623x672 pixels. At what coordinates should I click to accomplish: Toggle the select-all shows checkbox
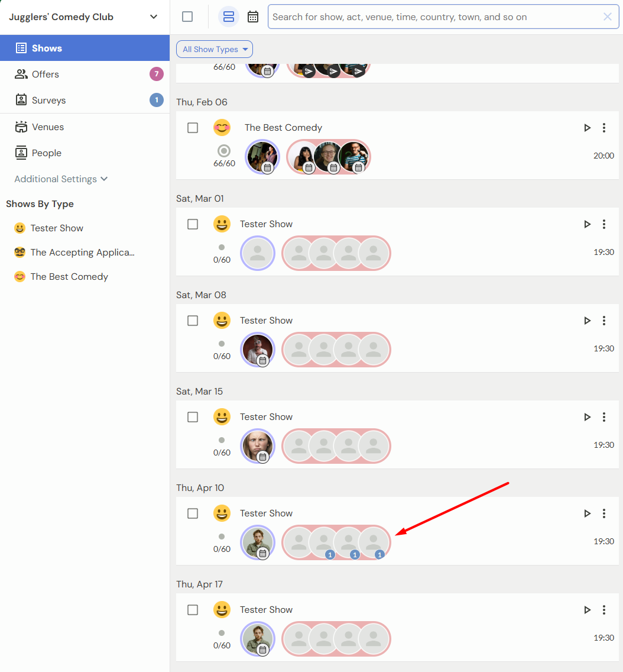[x=187, y=17]
